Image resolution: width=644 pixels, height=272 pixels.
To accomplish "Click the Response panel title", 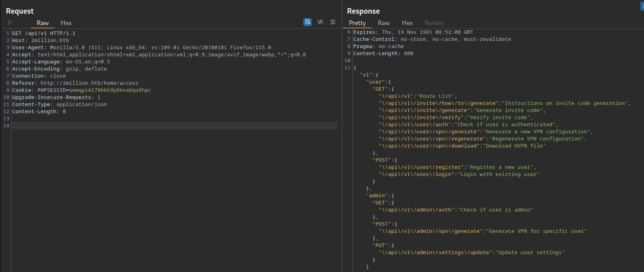I will coord(363,11).
